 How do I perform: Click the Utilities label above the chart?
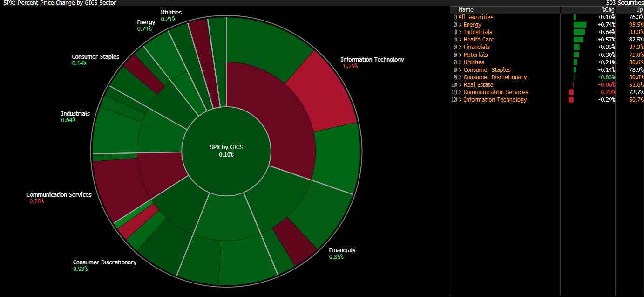pyautogui.click(x=171, y=13)
